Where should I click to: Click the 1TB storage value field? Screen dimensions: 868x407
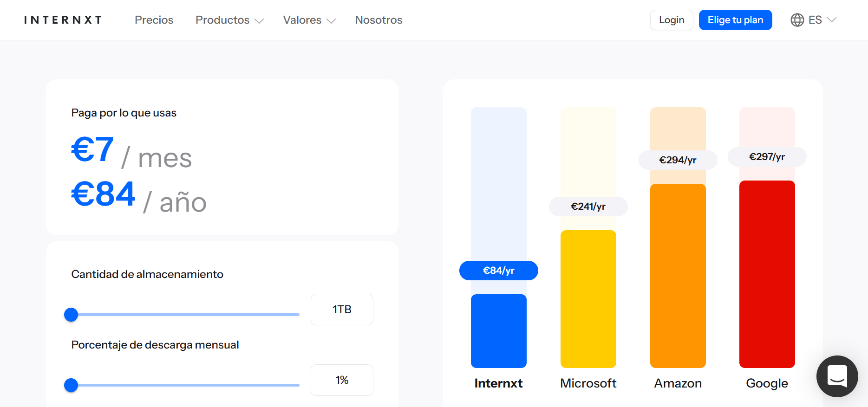tap(342, 310)
